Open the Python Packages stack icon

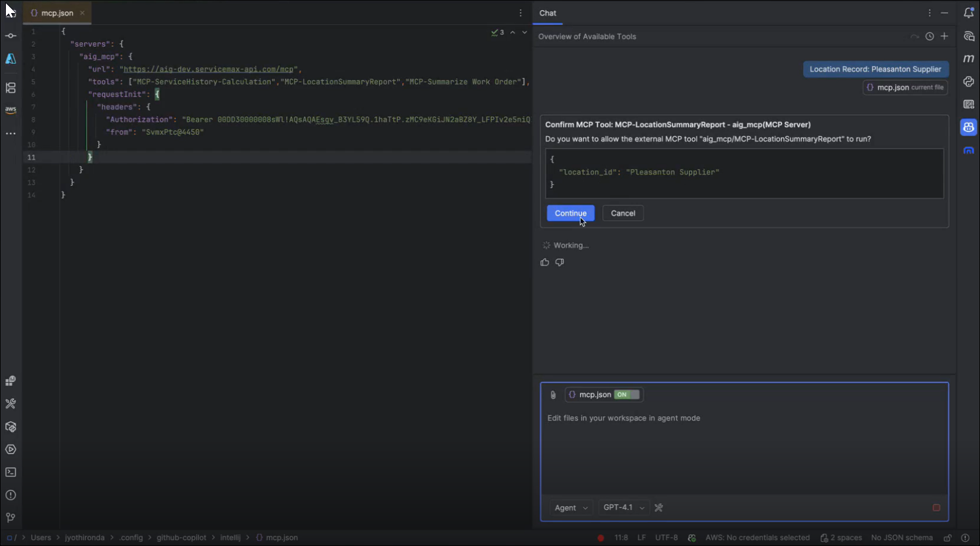pyautogui.click(x=11, y=381)
